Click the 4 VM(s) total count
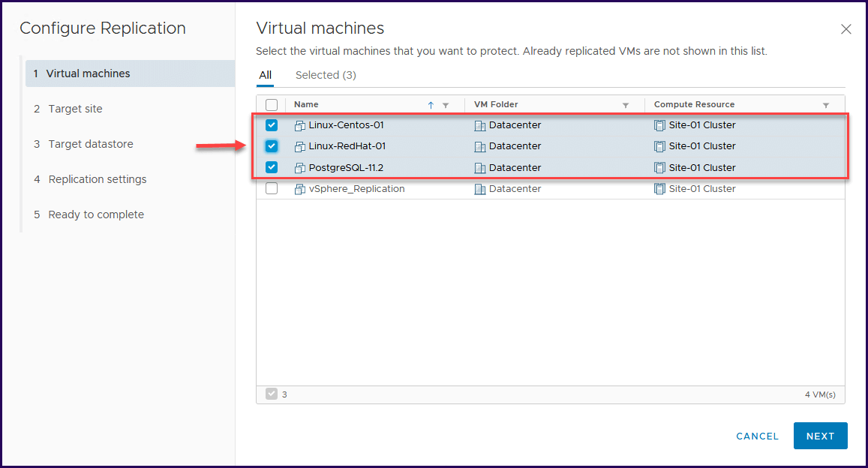 (x=821, y=394)
